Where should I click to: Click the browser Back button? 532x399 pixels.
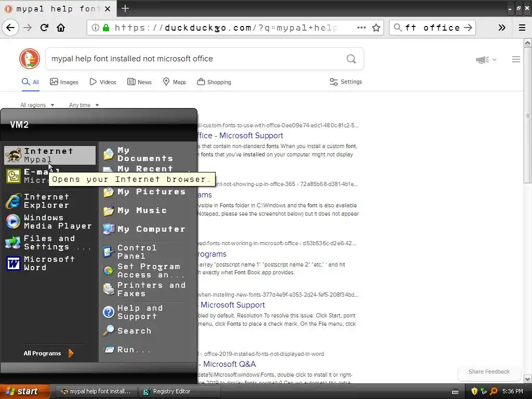(x=10, y=28)
